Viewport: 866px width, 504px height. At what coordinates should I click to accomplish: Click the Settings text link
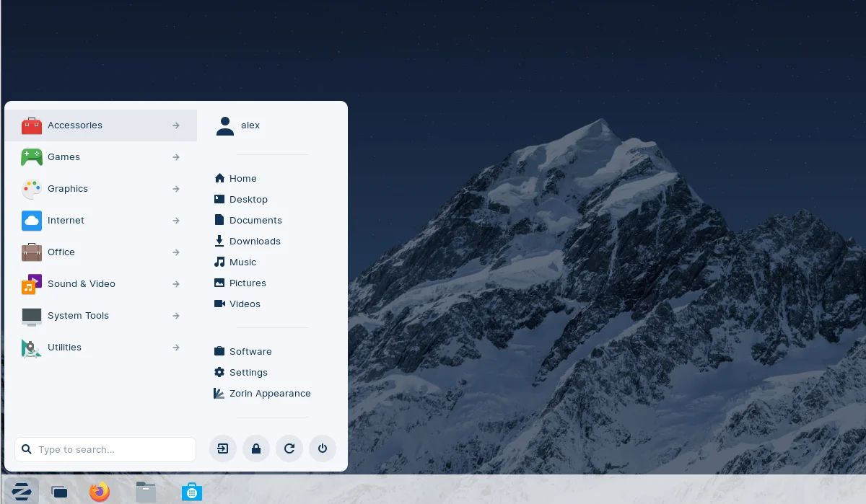click(248, 373)
